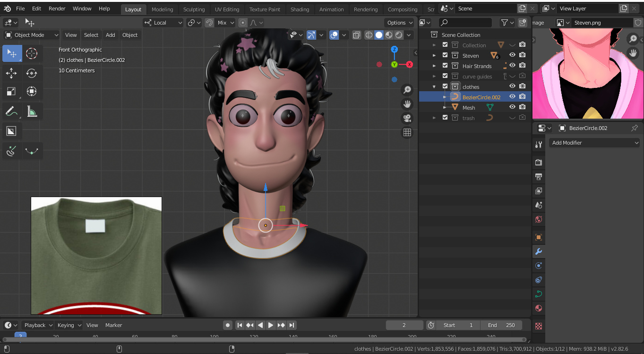
Task: Open the Render properties tab
Action: point(539,162)
